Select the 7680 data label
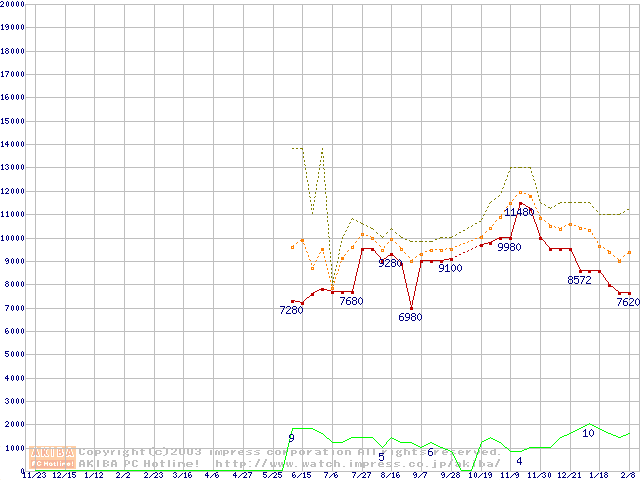 point(351,301)
